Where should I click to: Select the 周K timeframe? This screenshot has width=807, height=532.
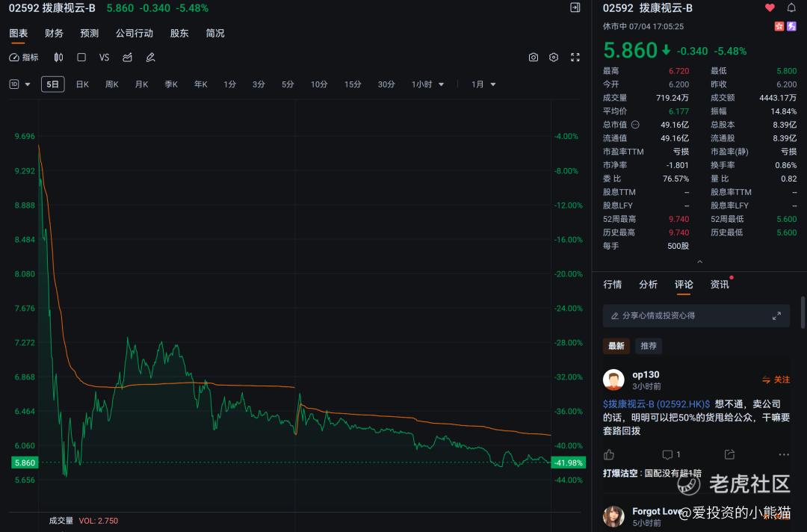(111, 84)
